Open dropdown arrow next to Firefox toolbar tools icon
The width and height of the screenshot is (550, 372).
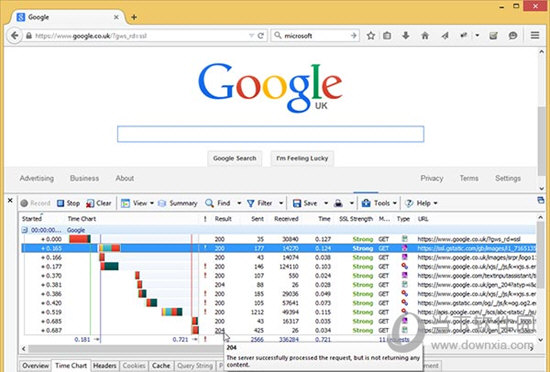tap(477, 35)
